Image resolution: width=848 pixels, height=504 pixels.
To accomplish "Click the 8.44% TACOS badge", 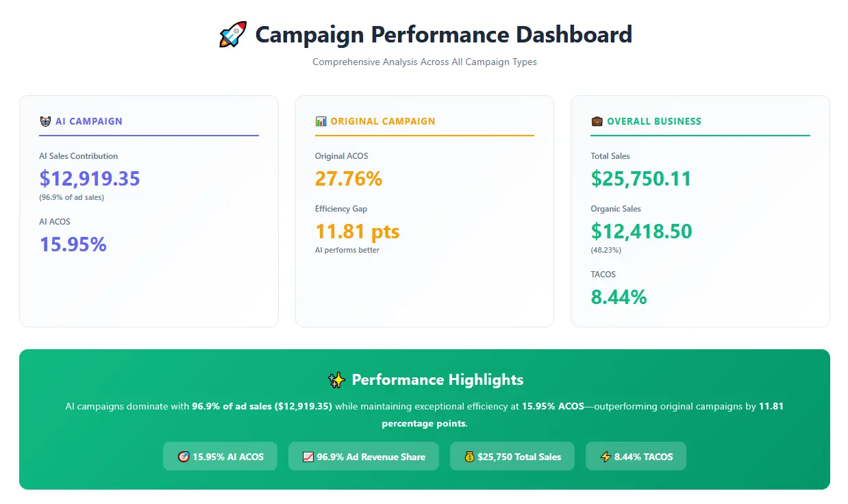I will (x=636, y=457).
